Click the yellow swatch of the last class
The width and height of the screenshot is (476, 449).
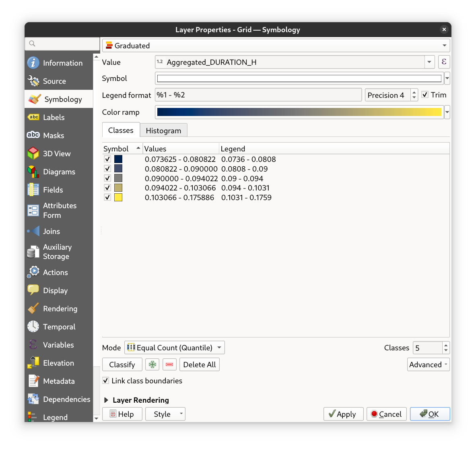tap(118, 197)
